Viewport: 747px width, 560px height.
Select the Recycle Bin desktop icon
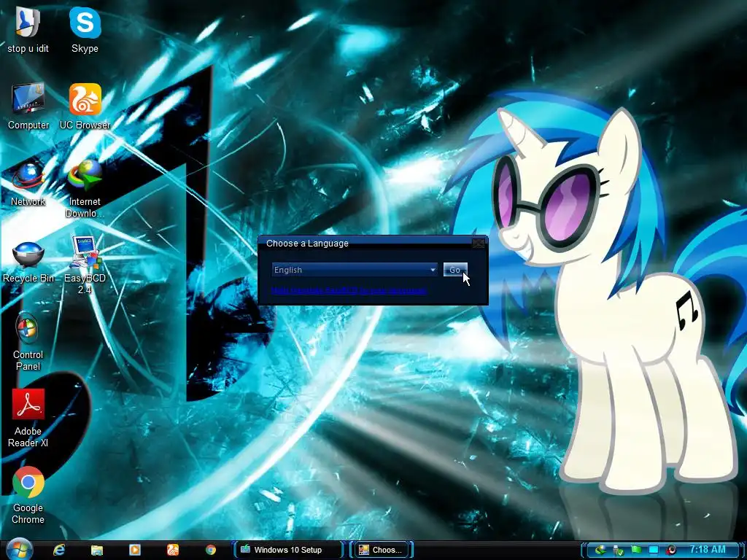[28, 262]
